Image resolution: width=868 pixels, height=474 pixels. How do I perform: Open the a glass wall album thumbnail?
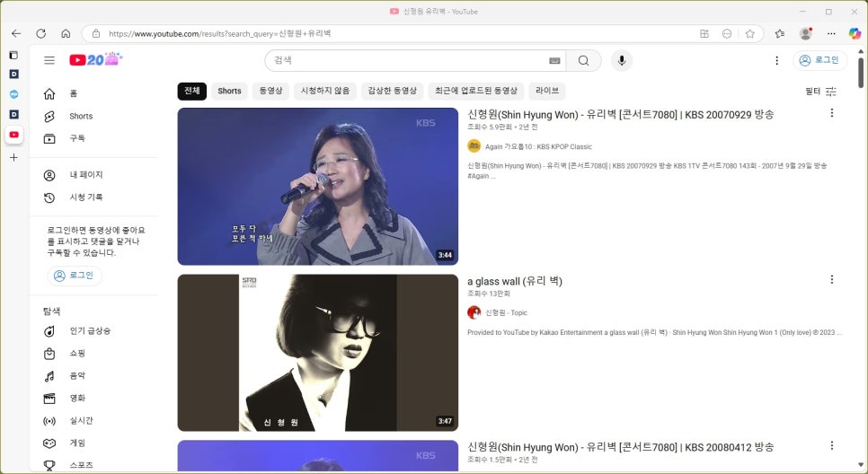(x=318, y=353)
